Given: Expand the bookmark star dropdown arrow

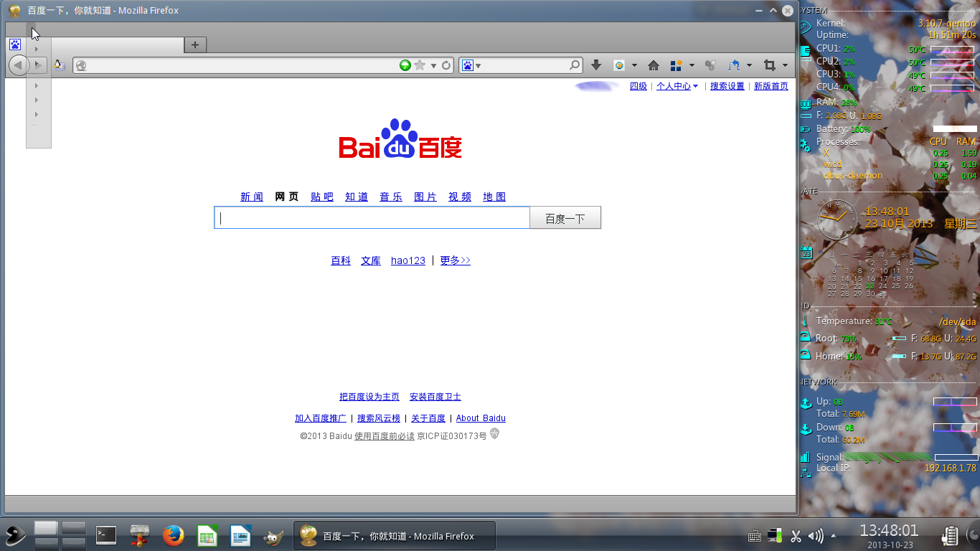Looking at the screenshot, I should (433, 65).
